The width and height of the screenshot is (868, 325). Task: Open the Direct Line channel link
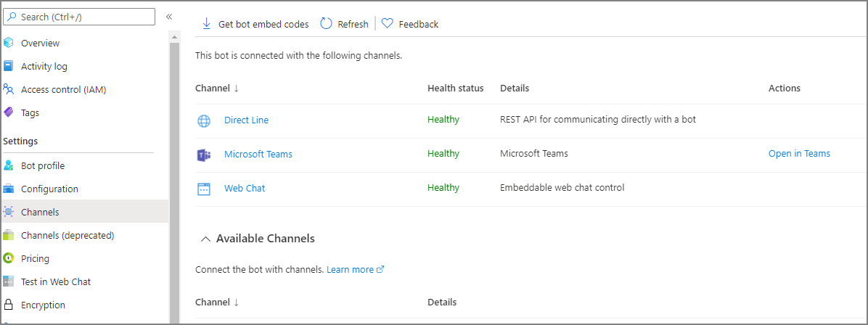(246, 120)
